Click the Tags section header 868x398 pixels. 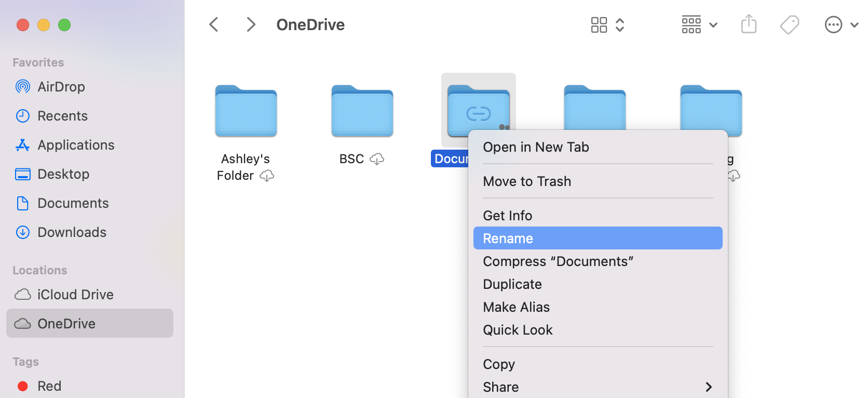coord(26,362)
